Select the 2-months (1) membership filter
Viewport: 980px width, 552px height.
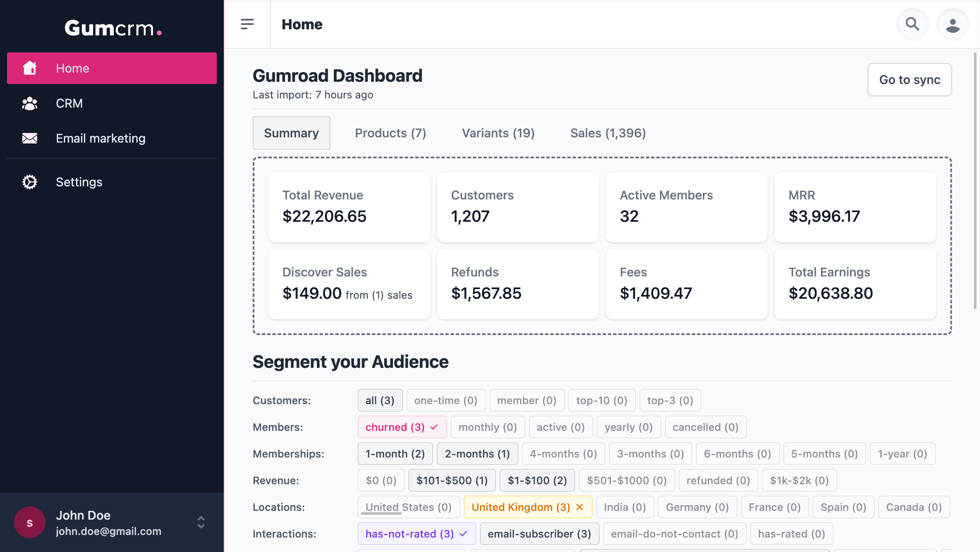tap(477, 454)
